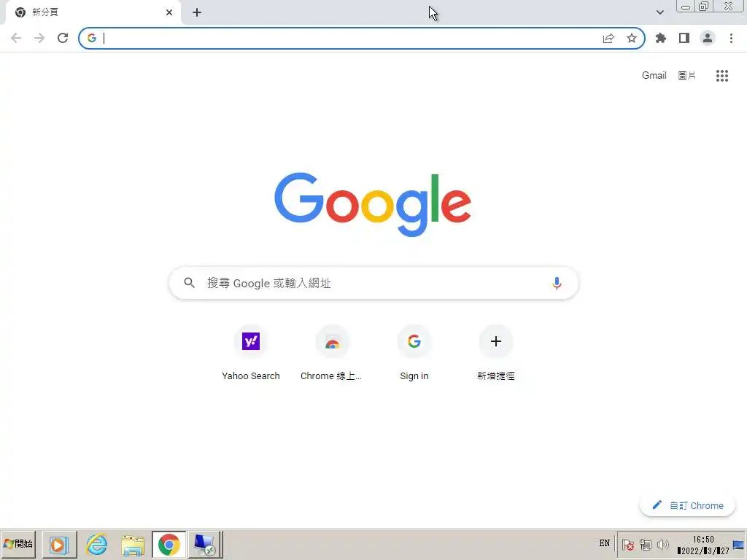Open the Extensions puzzle icon

(661, 38)
